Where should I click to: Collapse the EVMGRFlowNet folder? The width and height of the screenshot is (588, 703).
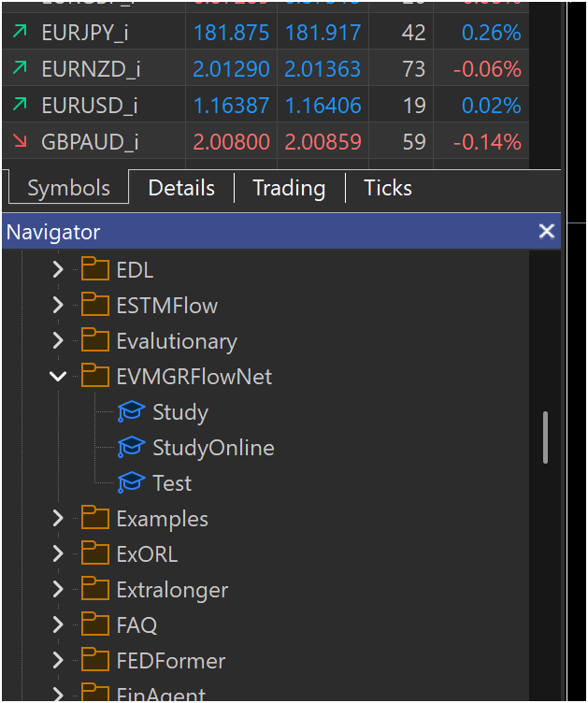[58, 377]
